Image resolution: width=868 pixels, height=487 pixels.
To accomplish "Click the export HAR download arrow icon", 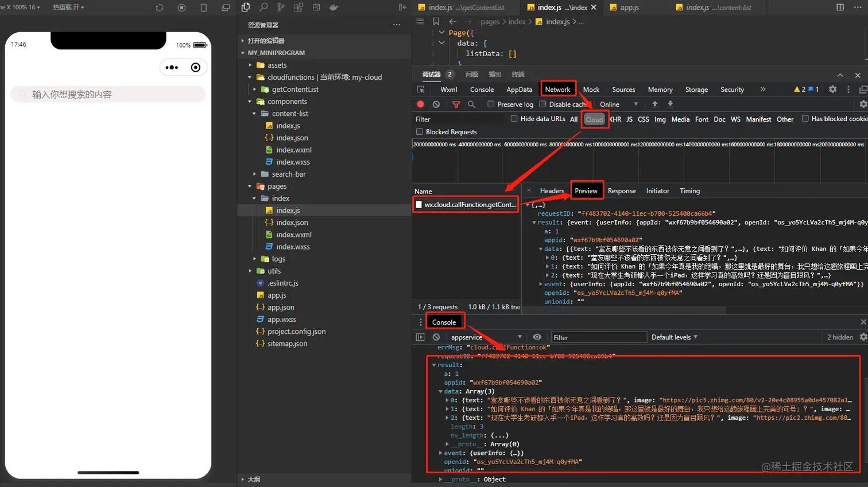I will [x=670, y=104].
